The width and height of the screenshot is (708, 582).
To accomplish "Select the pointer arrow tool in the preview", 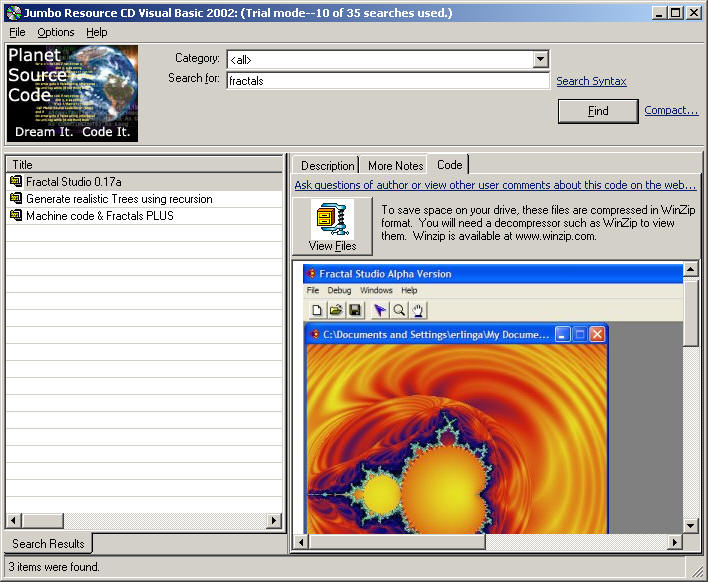I will click(x=379, y=310).
